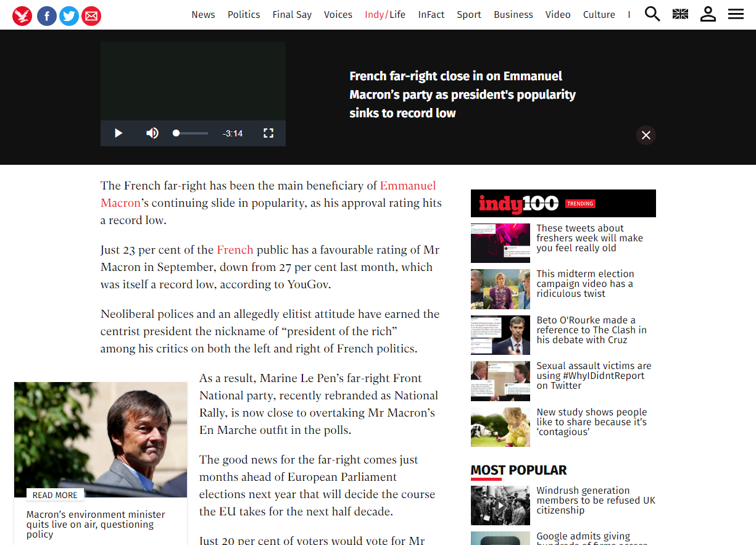Image resolution: width=756 pixels, height=545 pixels.
Task: Open midterm election campaign video article
Action: tap(585, 284)
